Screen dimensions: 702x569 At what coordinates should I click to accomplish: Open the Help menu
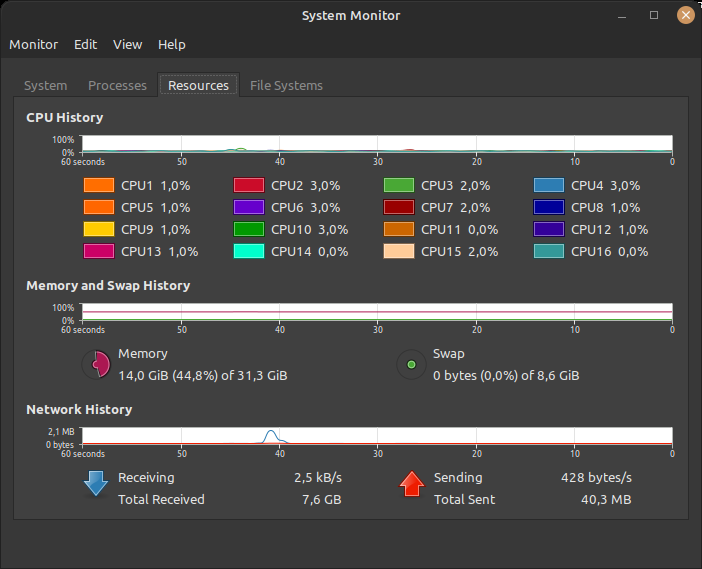tap(172, 45)
